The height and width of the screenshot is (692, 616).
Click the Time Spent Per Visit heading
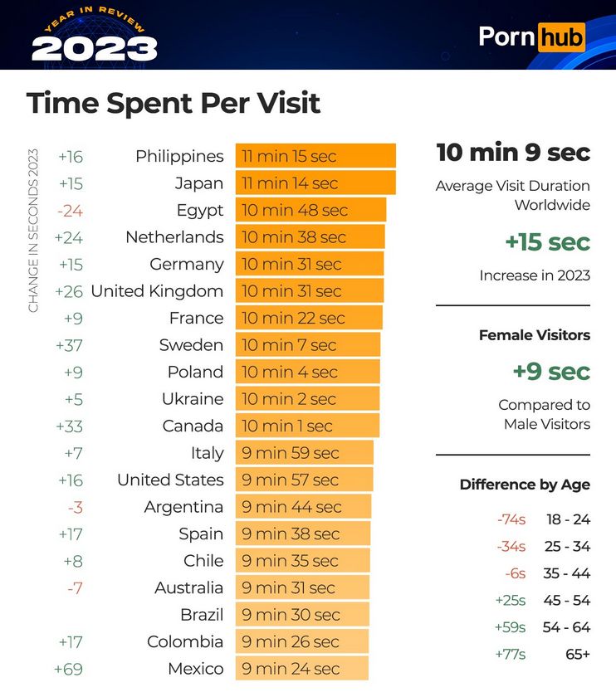pos(173,104)
